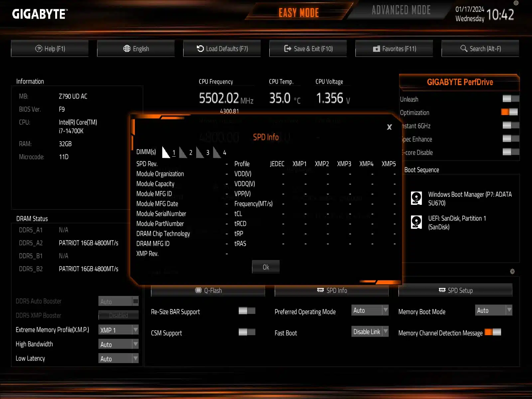Viewport: 532px width, 399px height.
Task: Click the Z790 UD AC motherboard name
Action: point(73,96)
